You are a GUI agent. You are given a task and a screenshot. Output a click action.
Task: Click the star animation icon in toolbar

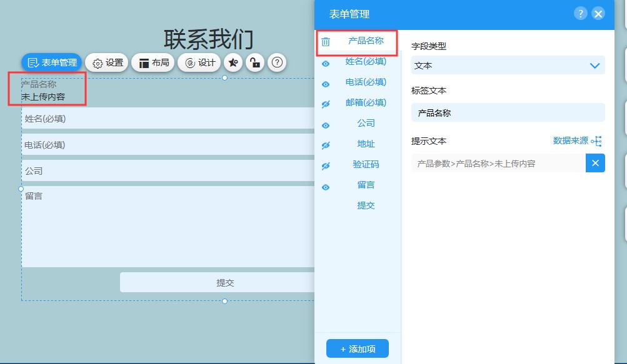[233, 62]
